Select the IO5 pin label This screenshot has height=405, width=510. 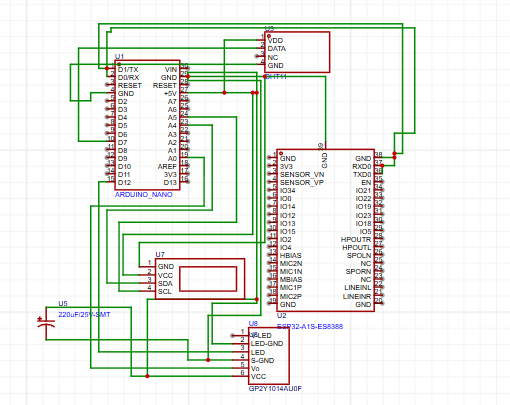coord(365,232)
